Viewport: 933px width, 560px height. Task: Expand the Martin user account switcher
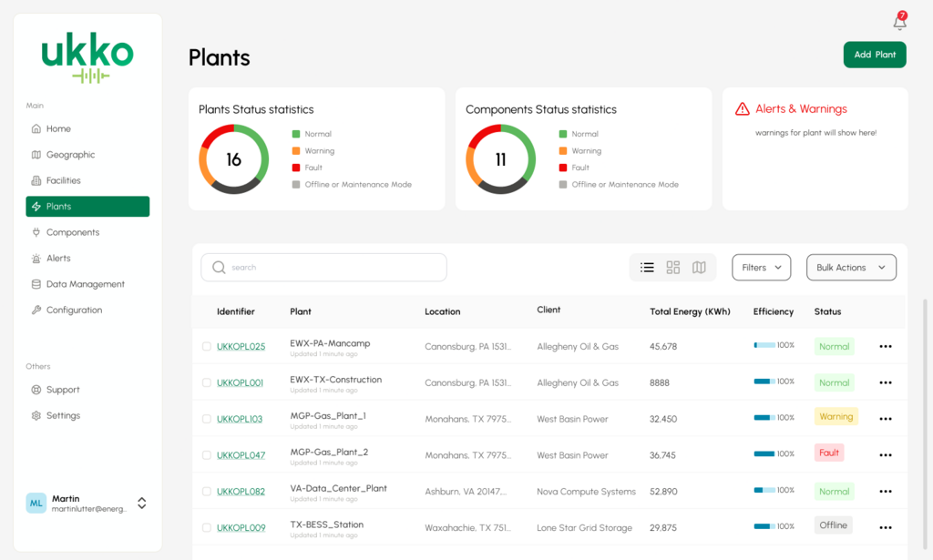pos(141,504)
